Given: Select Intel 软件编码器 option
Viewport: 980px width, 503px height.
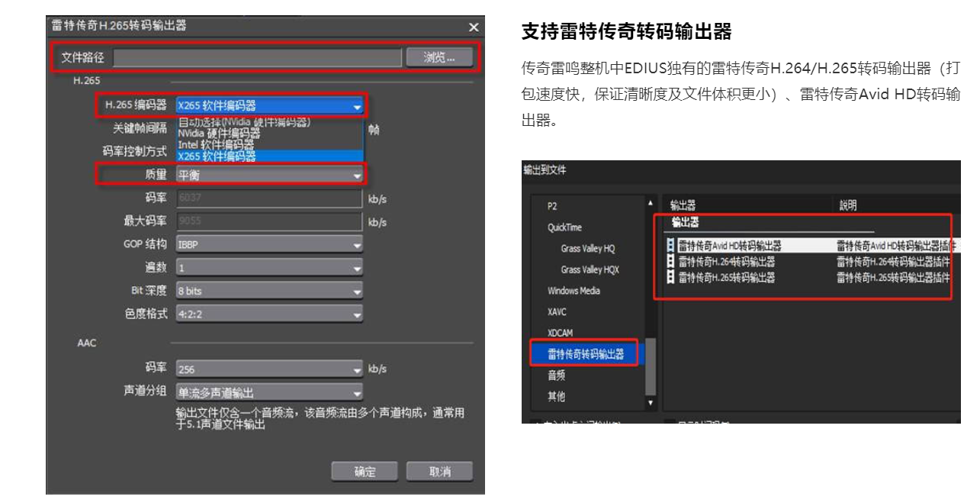Looking at the screenshot, I should pyautogui.click(x=216, y=143).
